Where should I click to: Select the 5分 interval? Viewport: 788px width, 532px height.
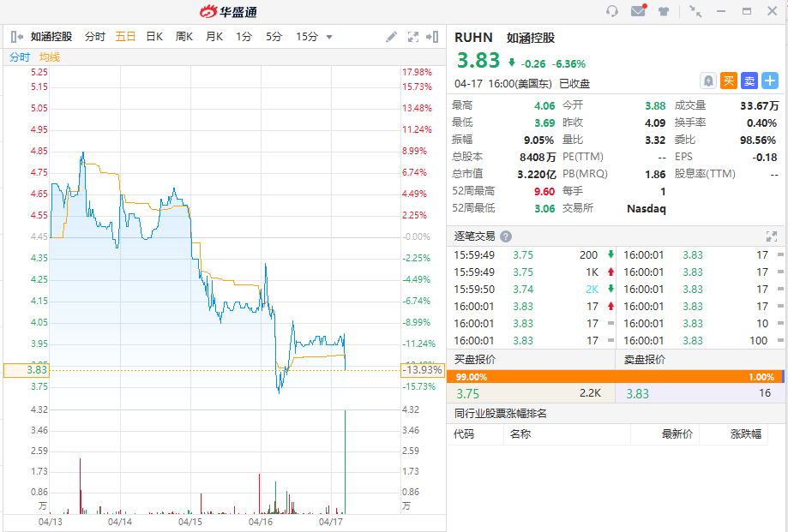[x=274, y=37]
